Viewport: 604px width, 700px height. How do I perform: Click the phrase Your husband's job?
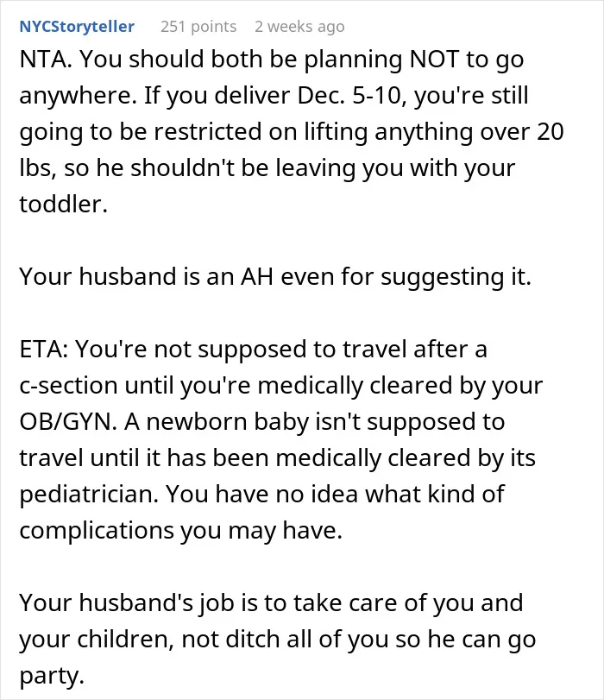tap(127, 603)
